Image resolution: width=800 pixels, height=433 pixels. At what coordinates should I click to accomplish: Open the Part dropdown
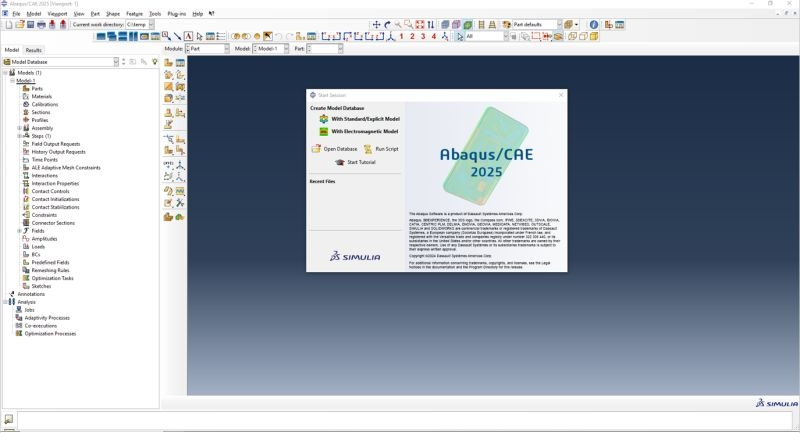coord(340,48)
